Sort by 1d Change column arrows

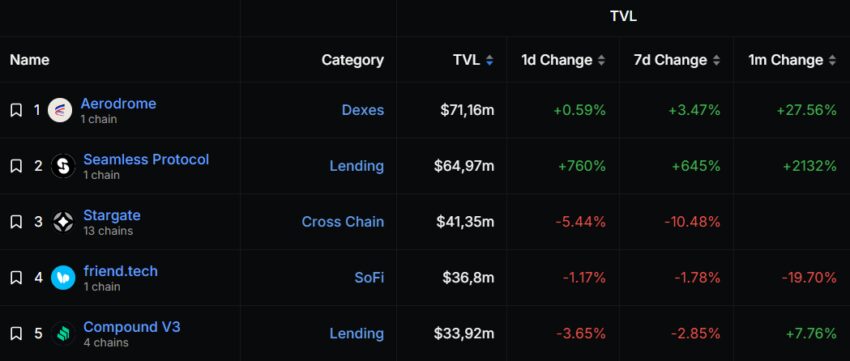[x=601, y=60]
